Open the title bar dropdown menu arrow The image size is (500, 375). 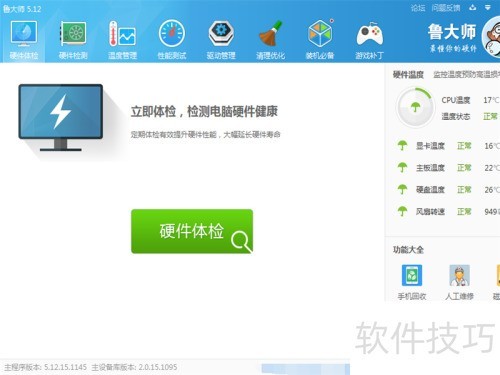(488, 7)
